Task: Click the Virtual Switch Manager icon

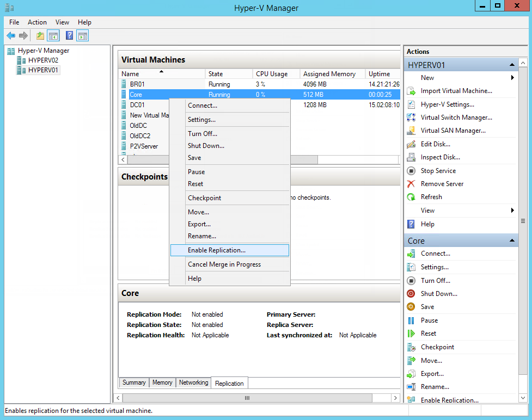Action: 411,118
